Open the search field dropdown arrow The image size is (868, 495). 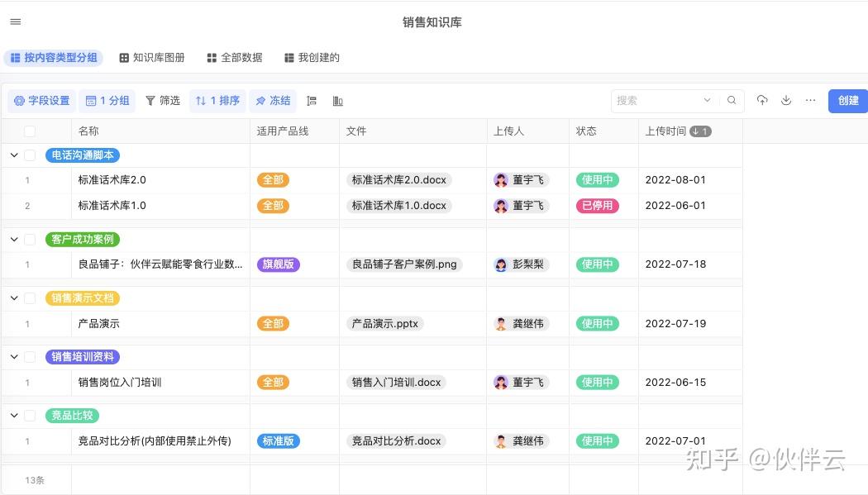coord(707,101)
